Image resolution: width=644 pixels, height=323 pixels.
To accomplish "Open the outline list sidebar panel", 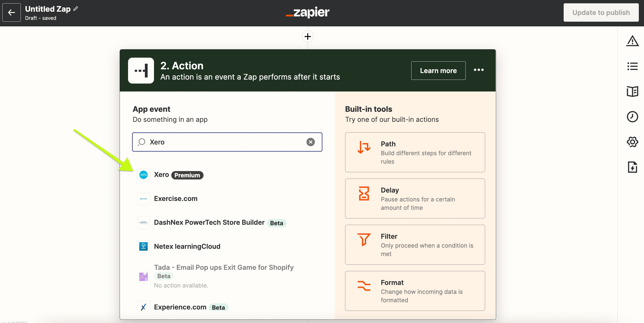I will click(x=633, y=67).
